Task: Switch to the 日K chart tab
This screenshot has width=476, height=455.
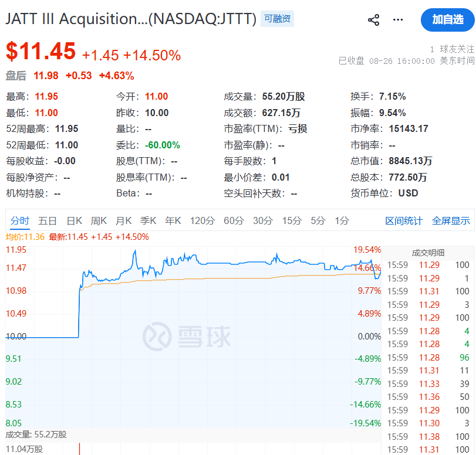Action: [x=75, y=220]
